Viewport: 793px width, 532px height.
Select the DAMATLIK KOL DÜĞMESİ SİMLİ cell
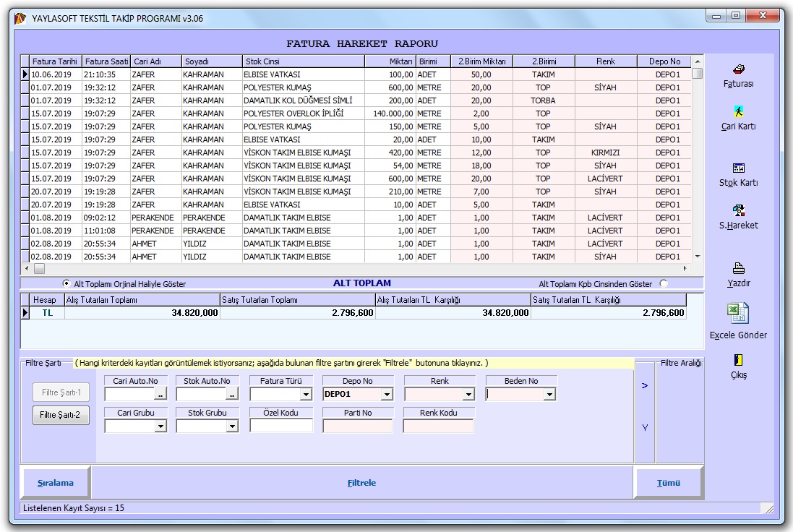[304, 100]
